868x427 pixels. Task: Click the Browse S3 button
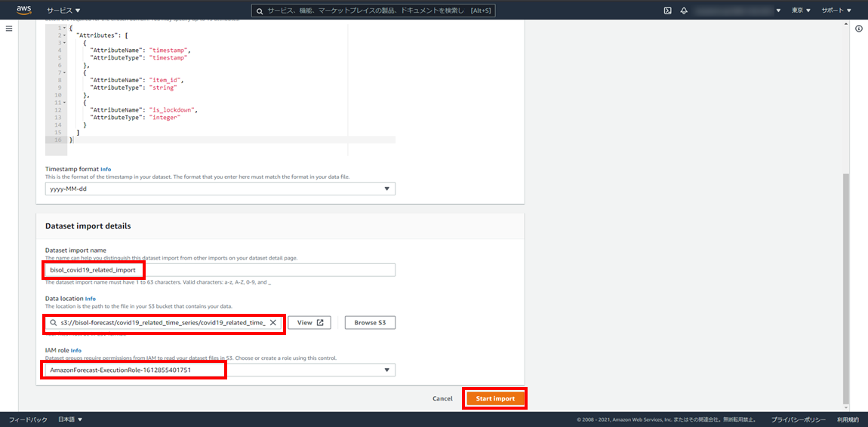pyautogui.click(x=370, y=323)
